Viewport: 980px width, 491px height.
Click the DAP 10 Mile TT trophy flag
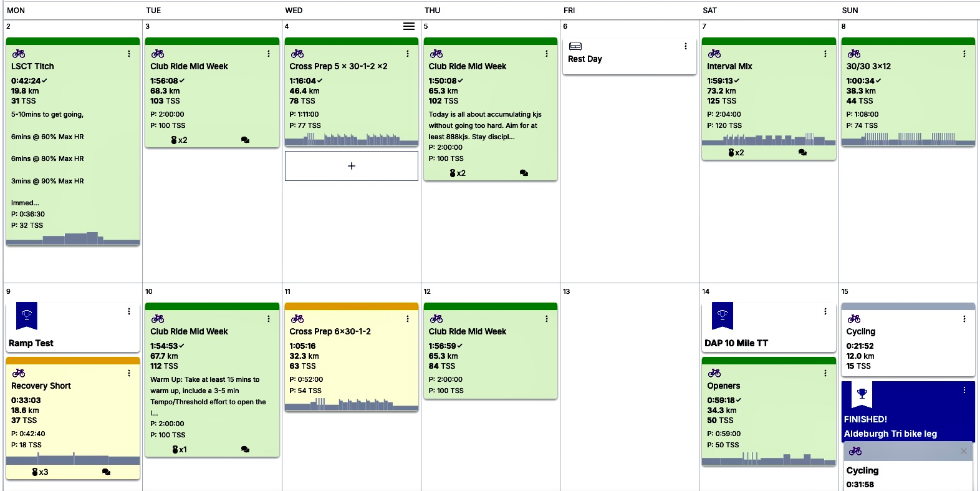(x=723, y=315)
